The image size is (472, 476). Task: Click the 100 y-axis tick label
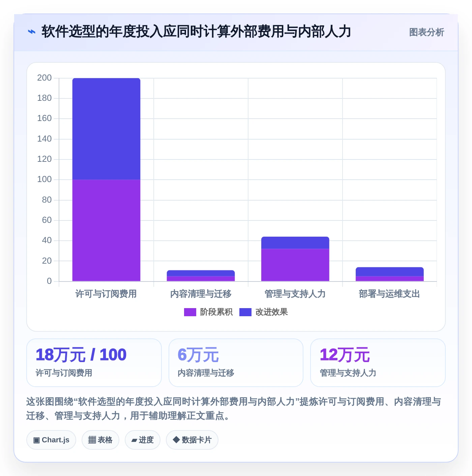coord(45,179)
